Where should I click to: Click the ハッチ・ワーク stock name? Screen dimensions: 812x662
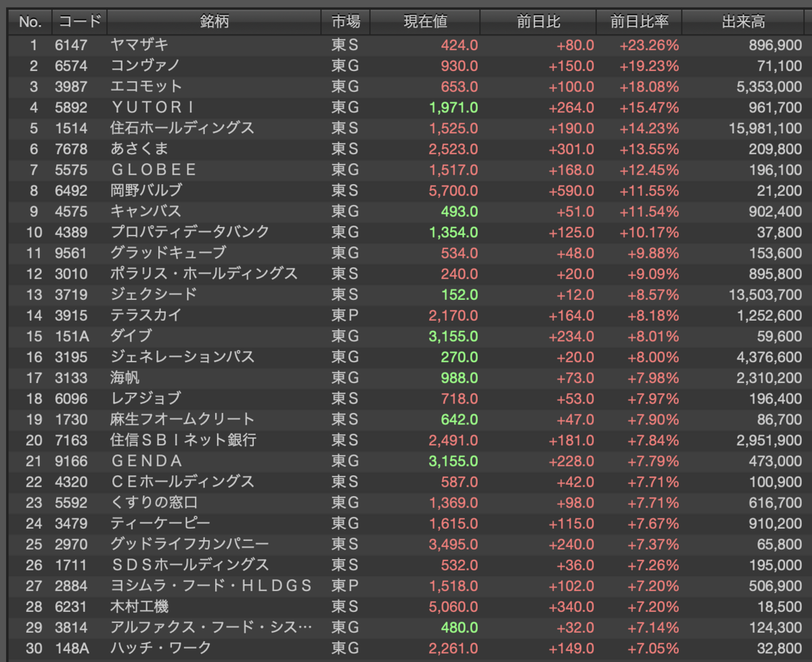(161, 648)
